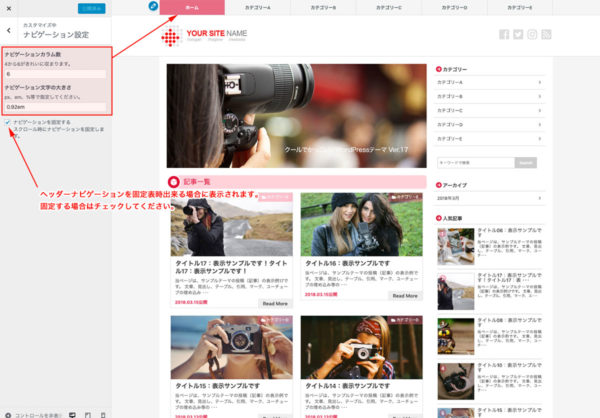600x418 pixels.
Task: Click the keyword search input field
Action: tap(476, 163)
